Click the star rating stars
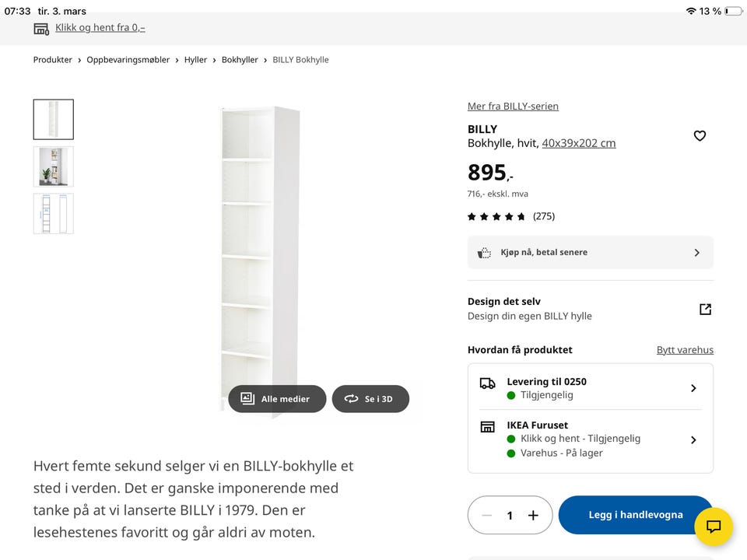747x560 pixels. 496,216
